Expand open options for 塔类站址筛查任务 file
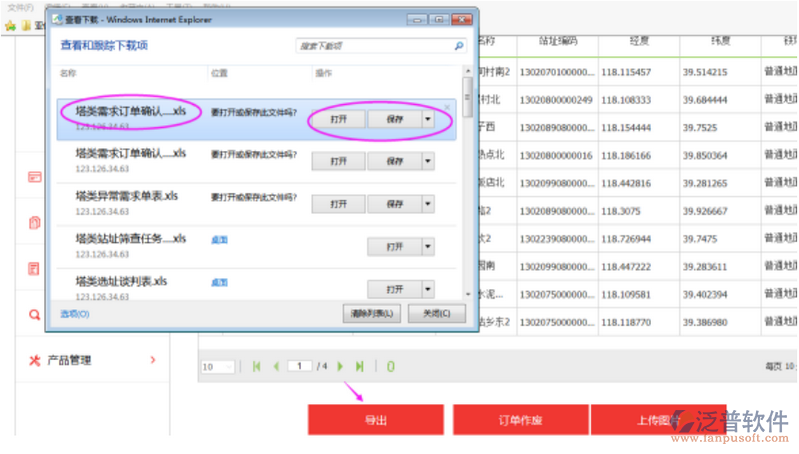The image size is (799, 454). (429, 247)
